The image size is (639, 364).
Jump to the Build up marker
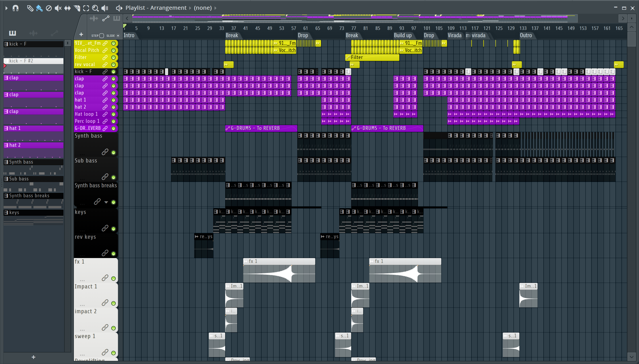pos(402,35)
